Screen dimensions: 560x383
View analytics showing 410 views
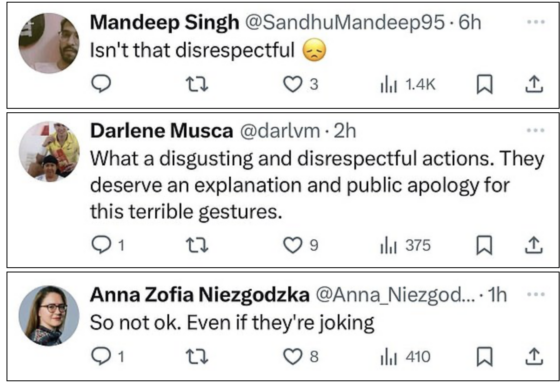[x=405, y=357]
